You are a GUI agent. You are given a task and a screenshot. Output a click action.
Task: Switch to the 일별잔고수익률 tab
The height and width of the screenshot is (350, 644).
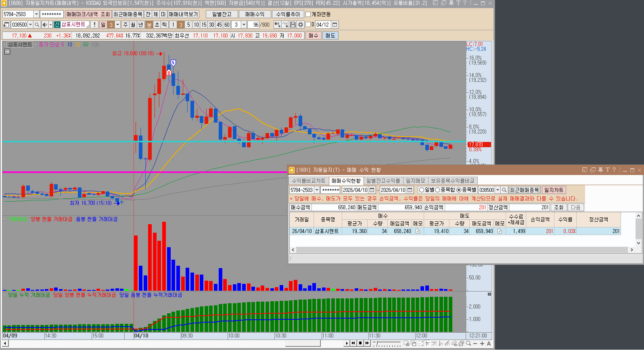tap(383, 181)
